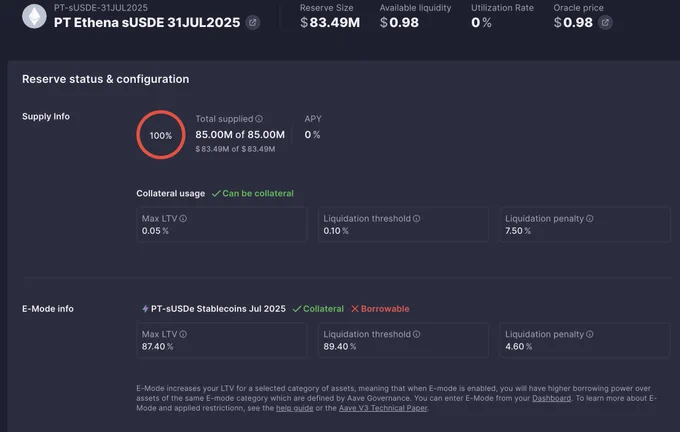
Task: Click the Can be collateral label
Action: (x=258, y=193)
